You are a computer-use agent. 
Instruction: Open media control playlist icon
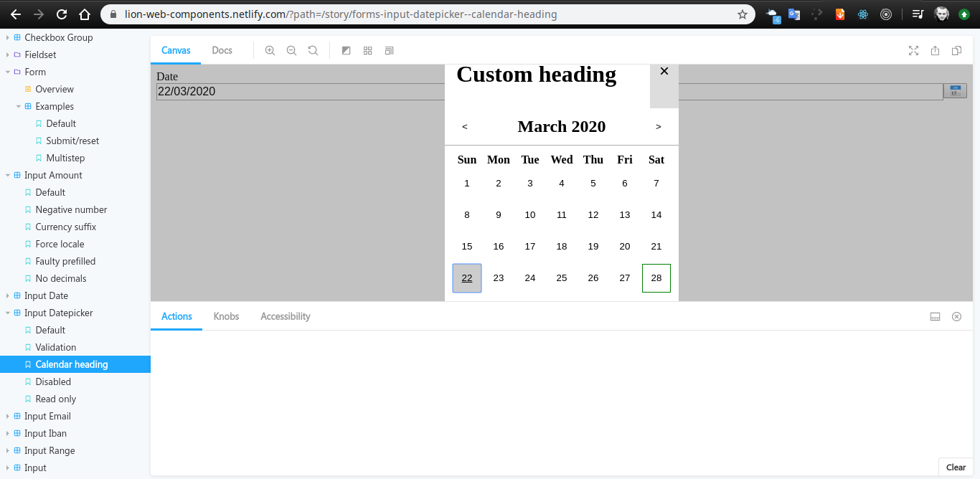tap(918, 14)
